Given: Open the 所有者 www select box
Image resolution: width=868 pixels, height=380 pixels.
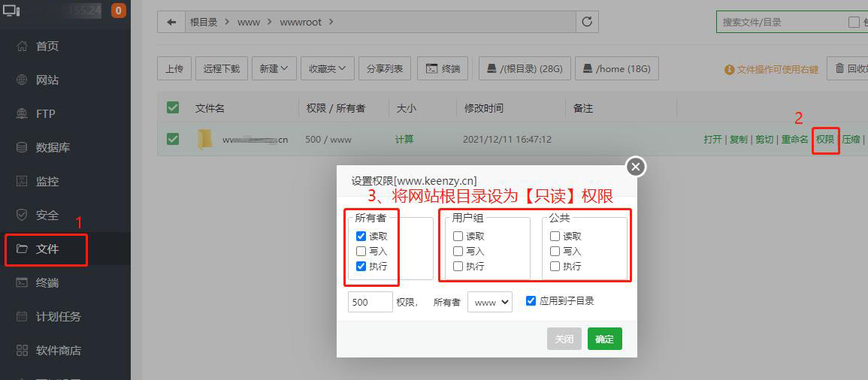Looking at the screenshot, I should pos(489,302).
